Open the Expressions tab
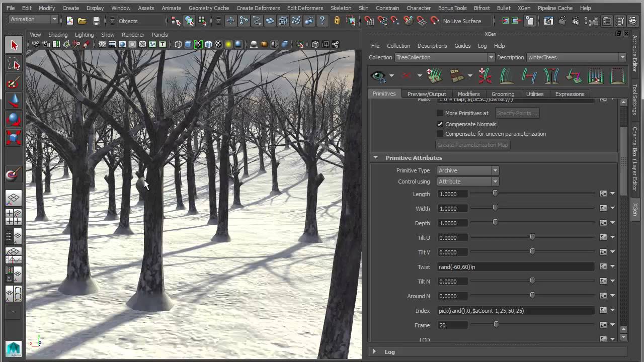The width and height of the screenshot is (644, 362). (570, 94)
